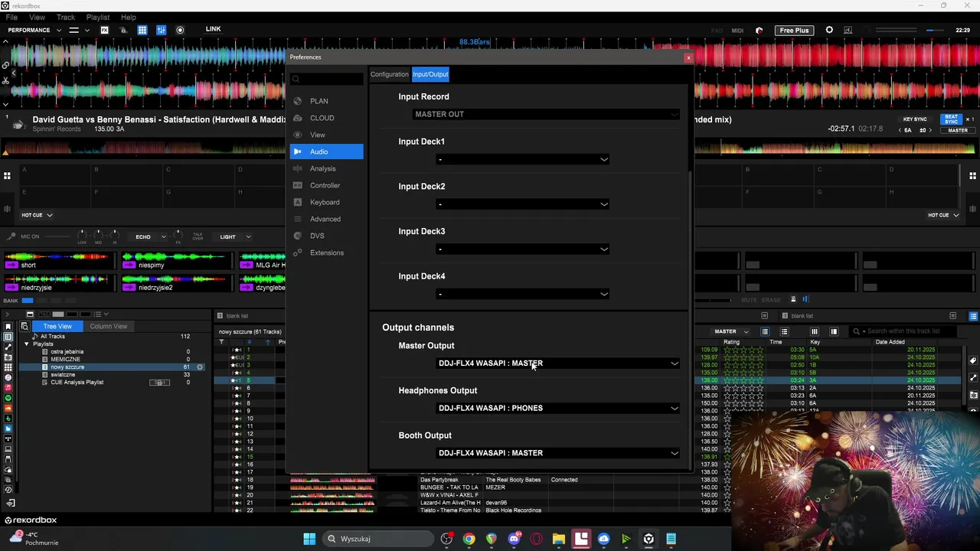
Task: Toggle MASTER on the right deck
Action: (x=958, y=130)
